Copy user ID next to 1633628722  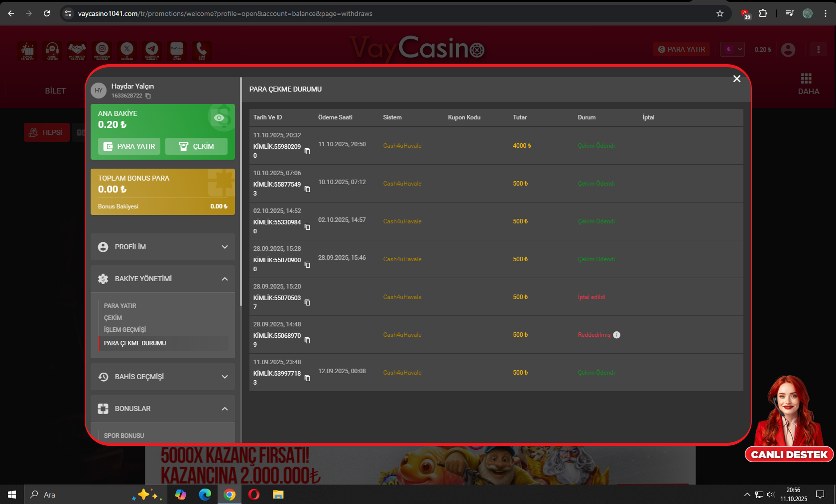click(x=148, y=96)
